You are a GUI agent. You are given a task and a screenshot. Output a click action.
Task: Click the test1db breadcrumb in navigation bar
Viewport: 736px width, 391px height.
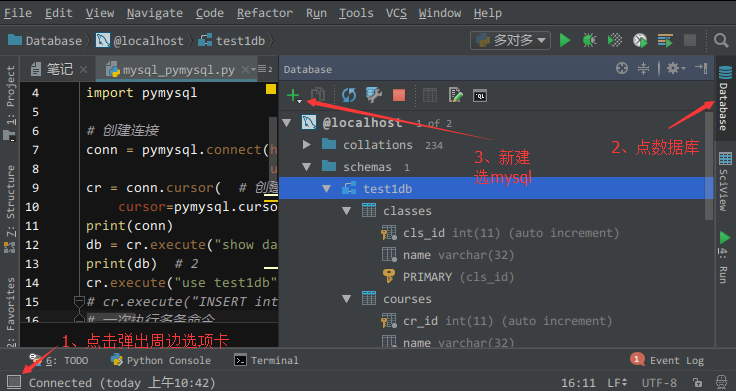[x=231, y=41]
